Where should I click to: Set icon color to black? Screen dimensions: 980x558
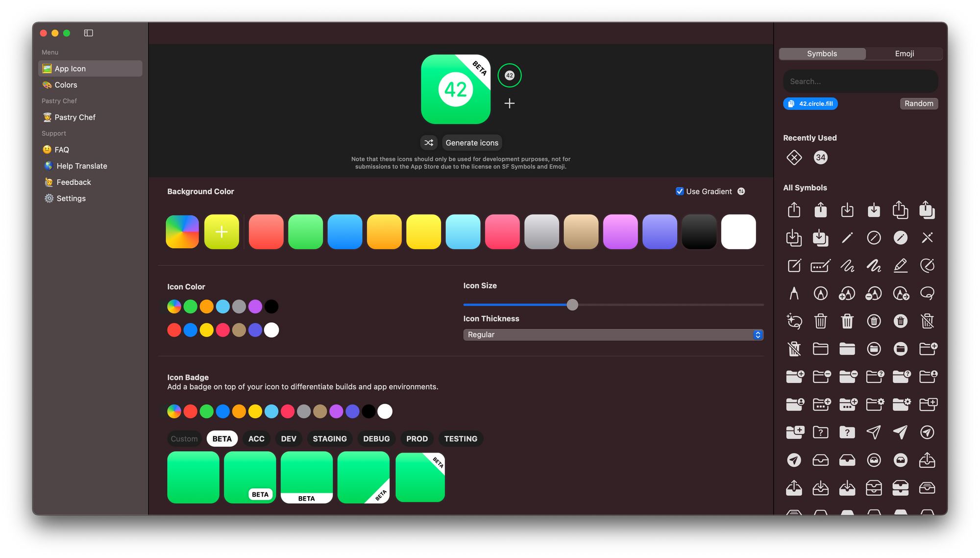(x=271, y=306)
